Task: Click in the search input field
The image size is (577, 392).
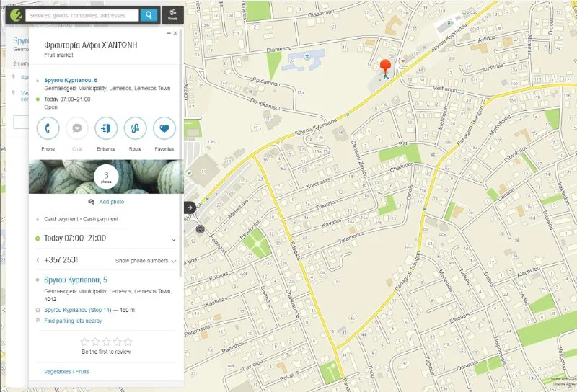Action: pos(82,14)
